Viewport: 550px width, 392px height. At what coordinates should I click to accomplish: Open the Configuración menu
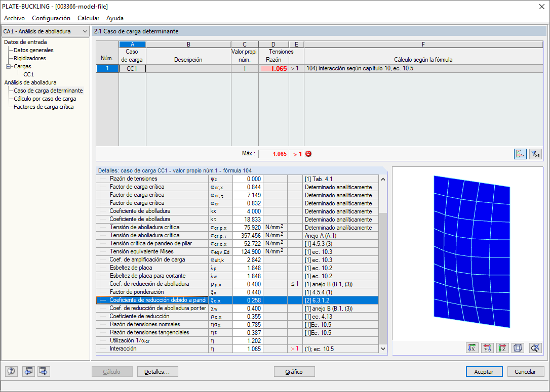(51, 18)
